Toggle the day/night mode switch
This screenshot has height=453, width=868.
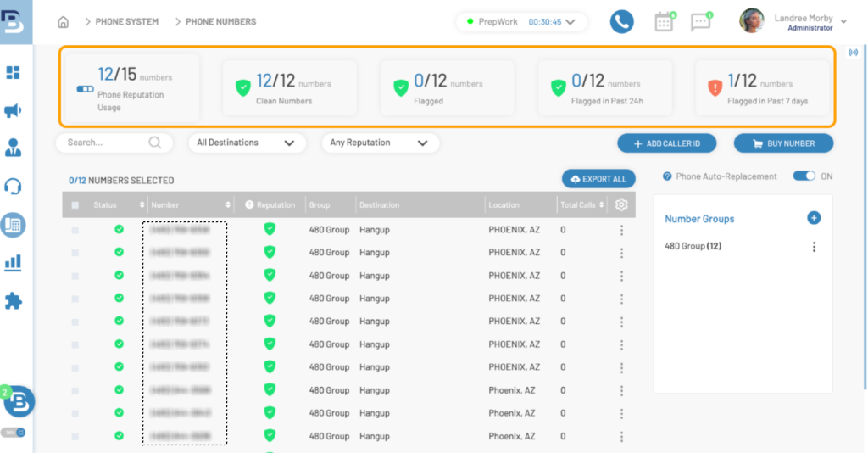point(13,433)
